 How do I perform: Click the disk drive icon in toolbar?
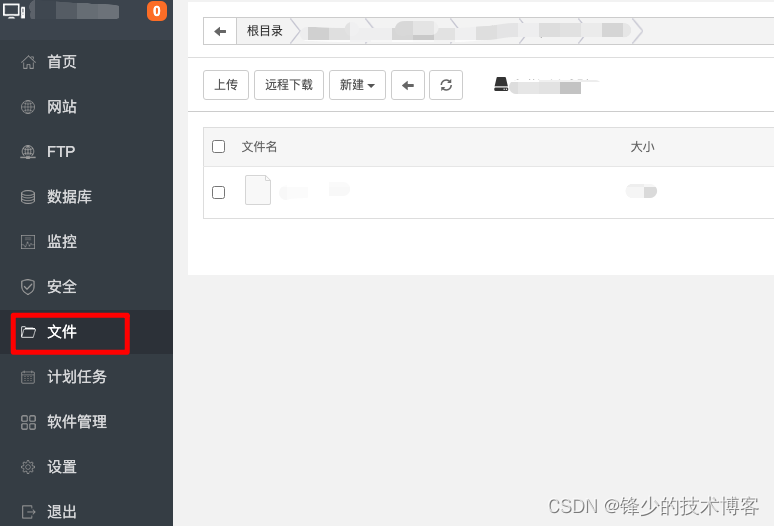501,84
